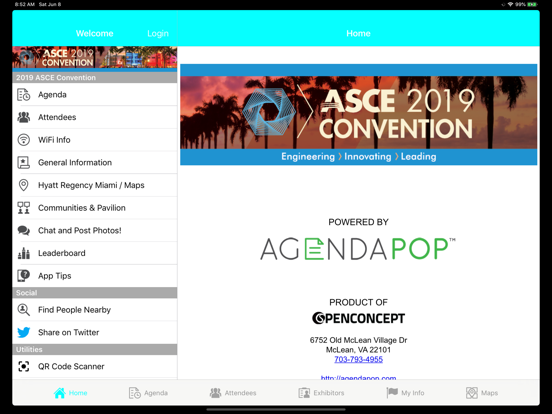Tap the My Info flag icon
The width and height of the screenshot is (552, 414).
(x=392, y=393)
